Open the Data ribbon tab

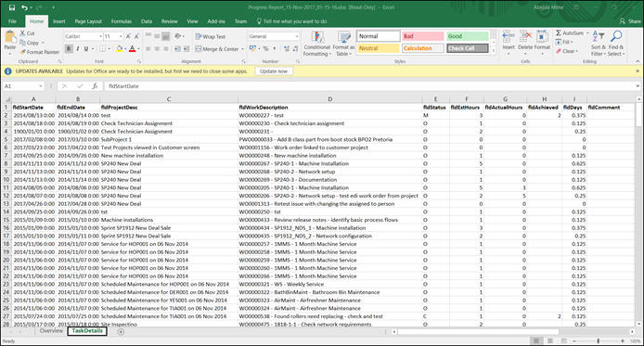[147, 21]
